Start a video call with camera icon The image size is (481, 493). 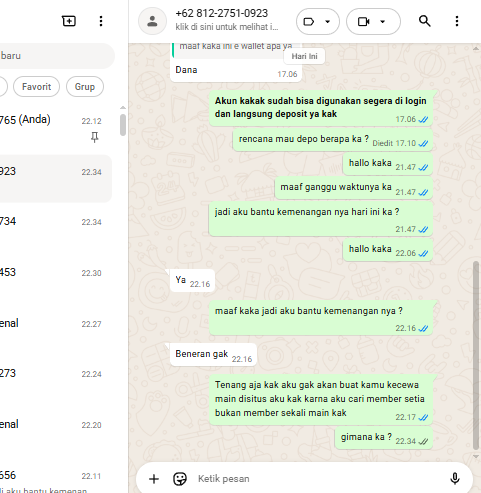(x=363, y=22)
